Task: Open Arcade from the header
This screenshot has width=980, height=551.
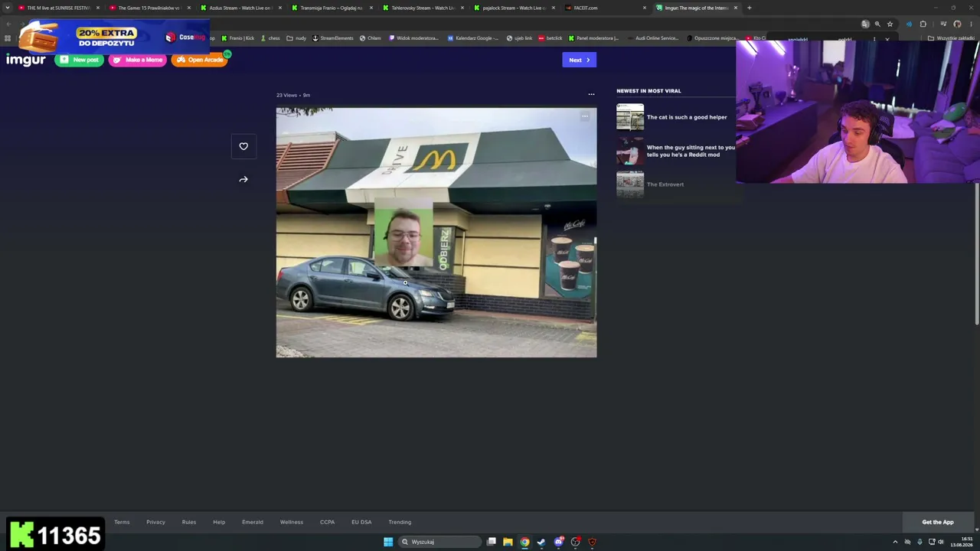Action: click(199, 60)
